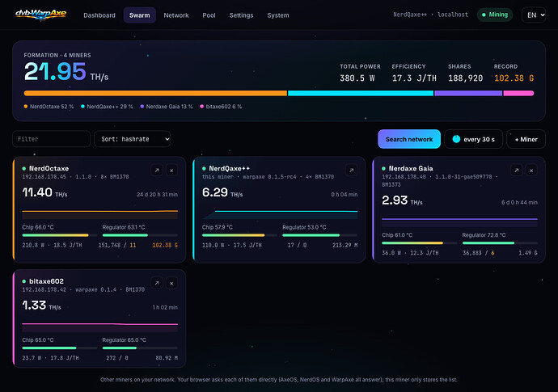Image resolution: width=558 pixels, height=392 pixels.
Task: Remove Nerdaxe Gaia miner card
Action: (531, 171)
